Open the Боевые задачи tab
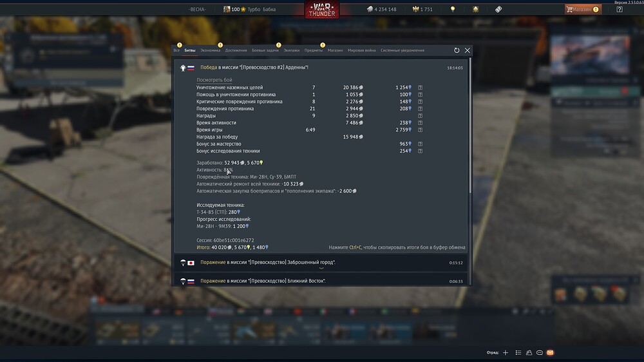The width and height of the screenshot is (644, 362). pyautogui.click(x=265, y=50)
